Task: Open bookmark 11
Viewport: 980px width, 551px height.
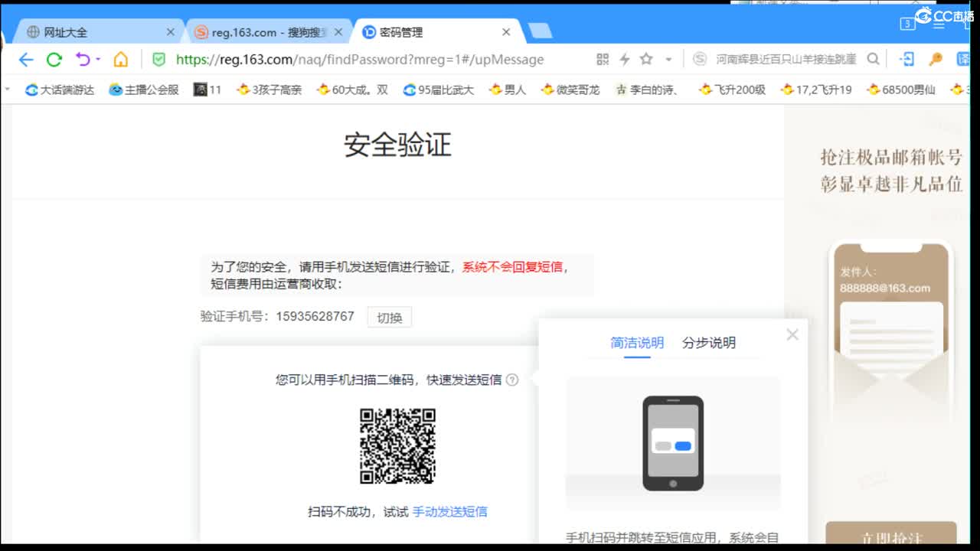Action: coord(207,90)
